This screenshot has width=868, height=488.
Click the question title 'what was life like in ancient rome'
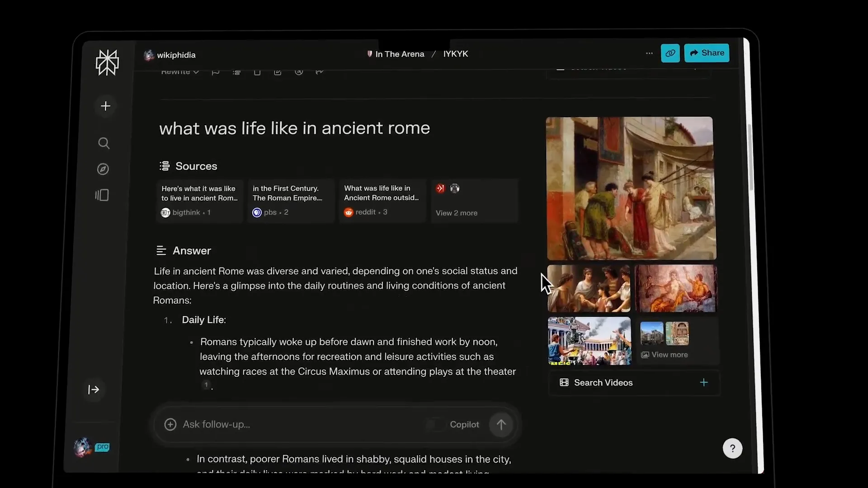click(294, 128)
